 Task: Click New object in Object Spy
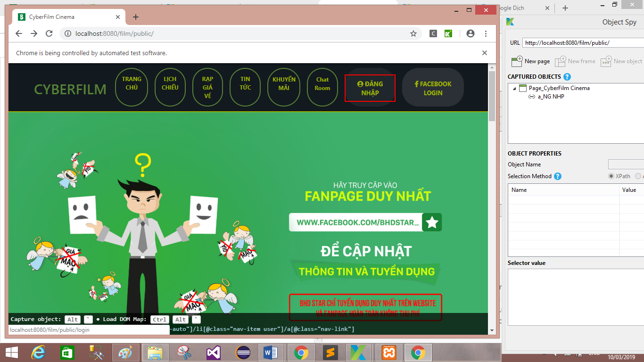(x=621, y=61)
